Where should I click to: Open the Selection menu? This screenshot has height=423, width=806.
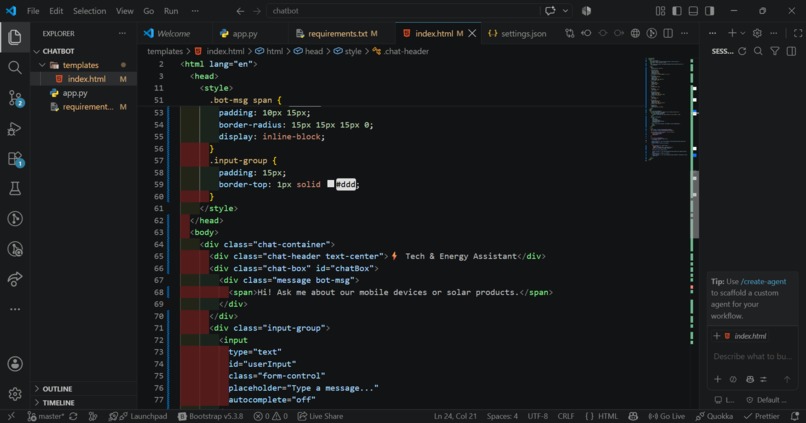[x=89, y=11]
